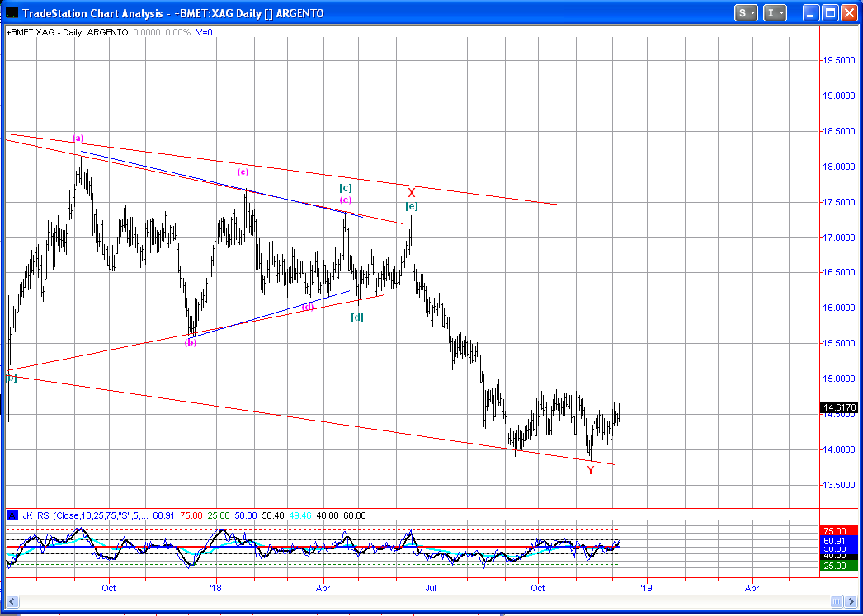
Task: Click the '0.00%' change value in status line
Action: tap(177, 32)
